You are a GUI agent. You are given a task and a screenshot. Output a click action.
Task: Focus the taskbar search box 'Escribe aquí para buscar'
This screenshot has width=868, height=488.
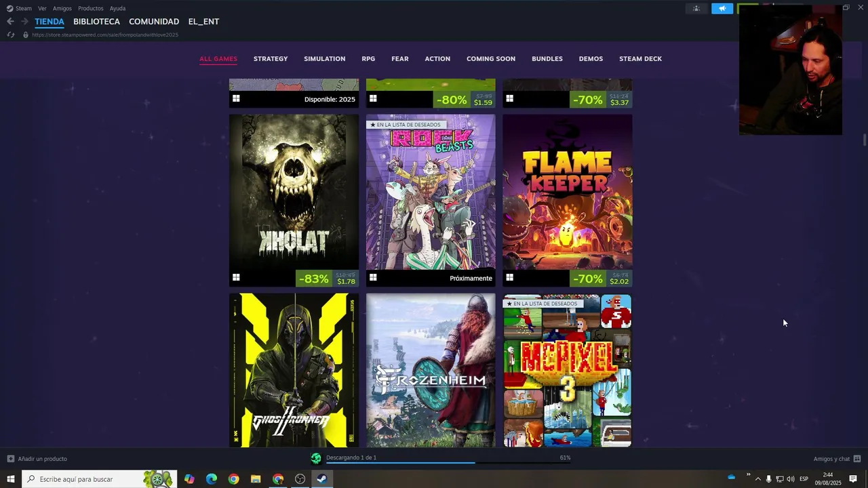pos(100,479)
